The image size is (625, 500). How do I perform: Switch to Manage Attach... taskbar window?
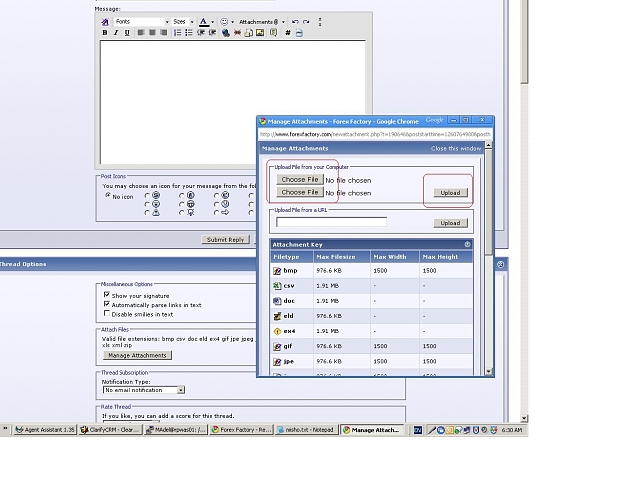372,430
